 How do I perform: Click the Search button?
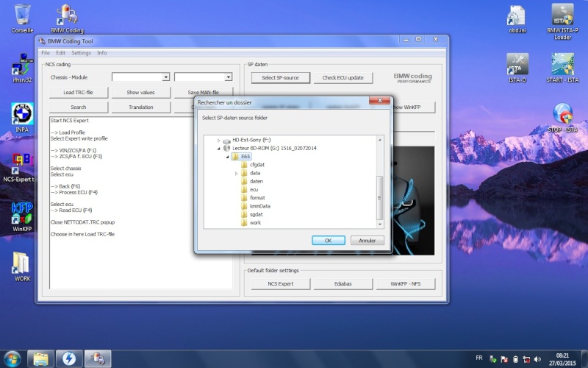coord(78,107)
